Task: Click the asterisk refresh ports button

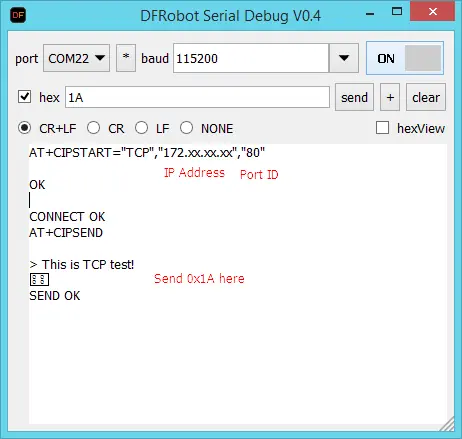Action: pyautogui.click(x=126, y=58)
